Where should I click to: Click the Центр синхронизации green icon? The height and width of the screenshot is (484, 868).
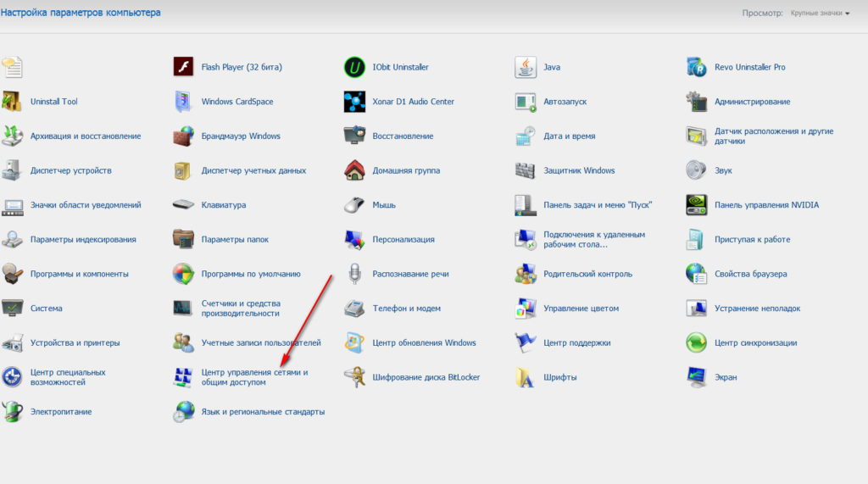tap(697, 342)
